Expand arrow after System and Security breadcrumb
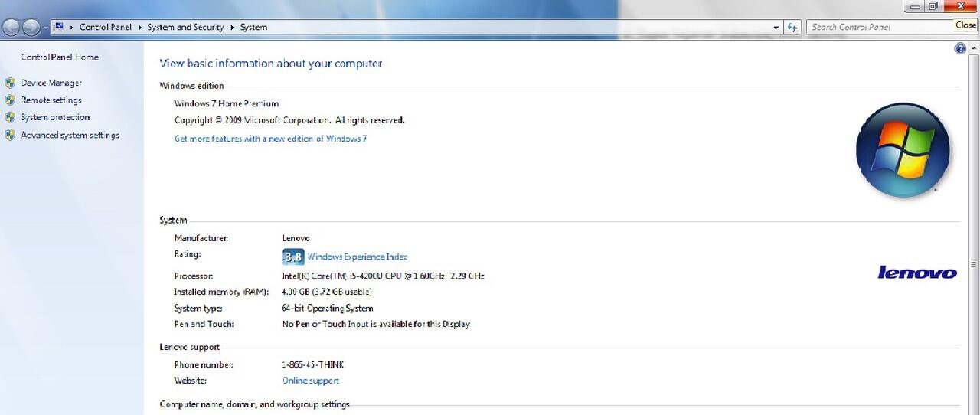Image resolution: width=980 pixels, height=415 pixels. point(232,28)
